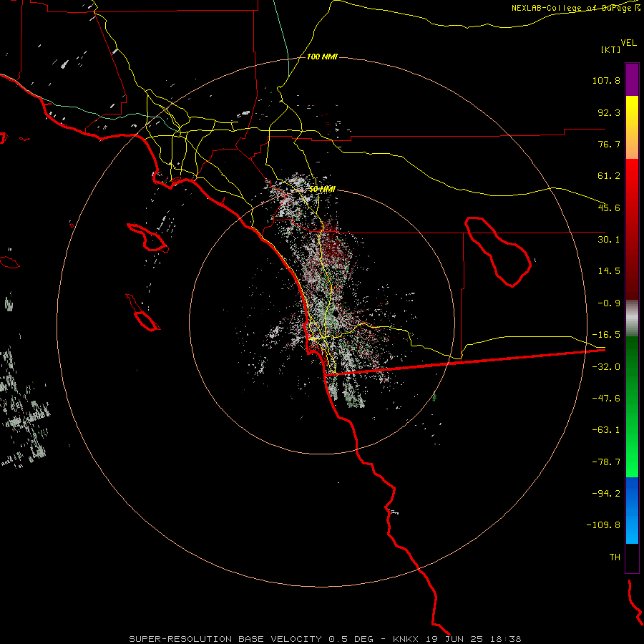Screen dimensions: 644x644
Task: Select the -63.1 velocity scale label
Action: pos(606,430)
